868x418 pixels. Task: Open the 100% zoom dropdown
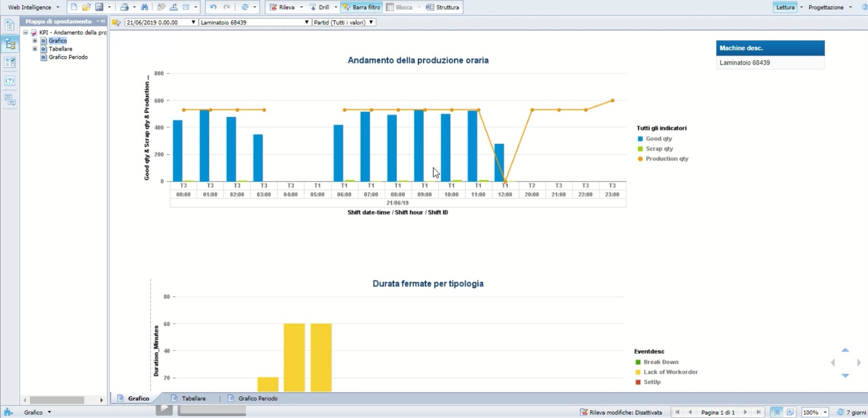[825, 412]
